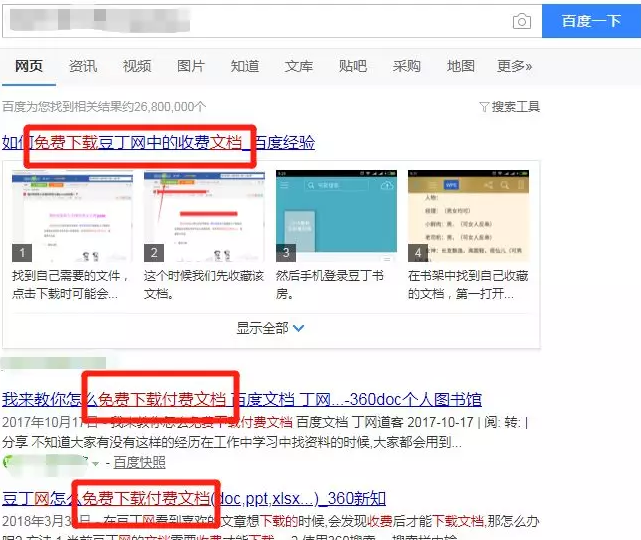Open step 2 thumbnail image
Screen dimensions: 641x540
pyautogui.click(x=204, y=216)
